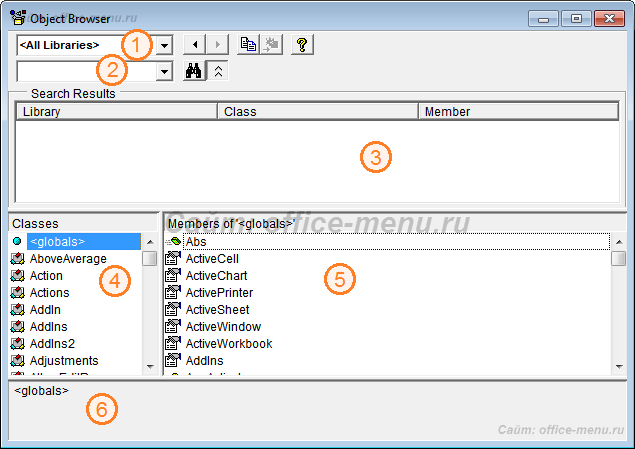635x449 pixels.
Task: Sort by the Class column header
Action: click(x=318, y=111)
